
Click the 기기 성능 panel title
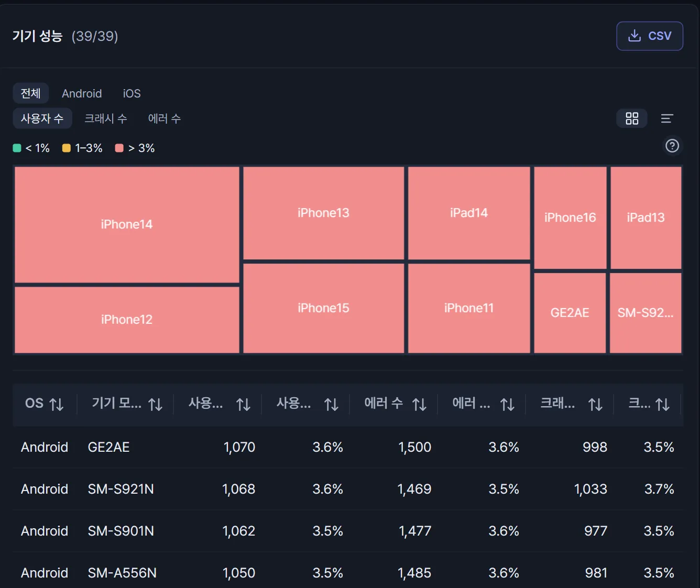[x=37, y=36]
